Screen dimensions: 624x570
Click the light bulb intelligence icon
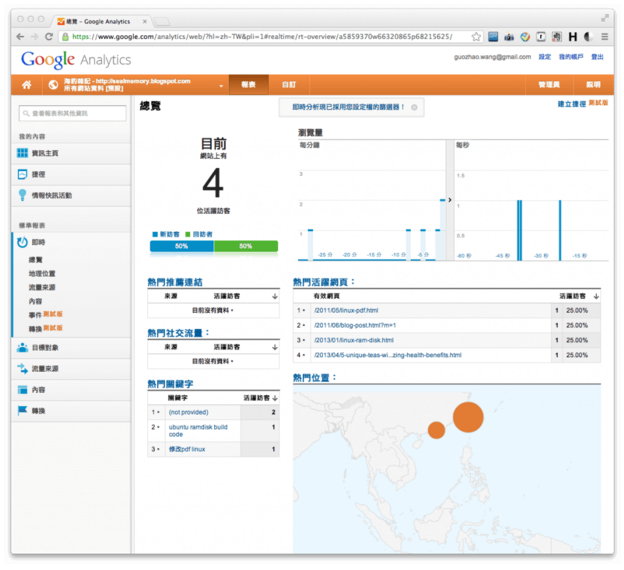22,195
